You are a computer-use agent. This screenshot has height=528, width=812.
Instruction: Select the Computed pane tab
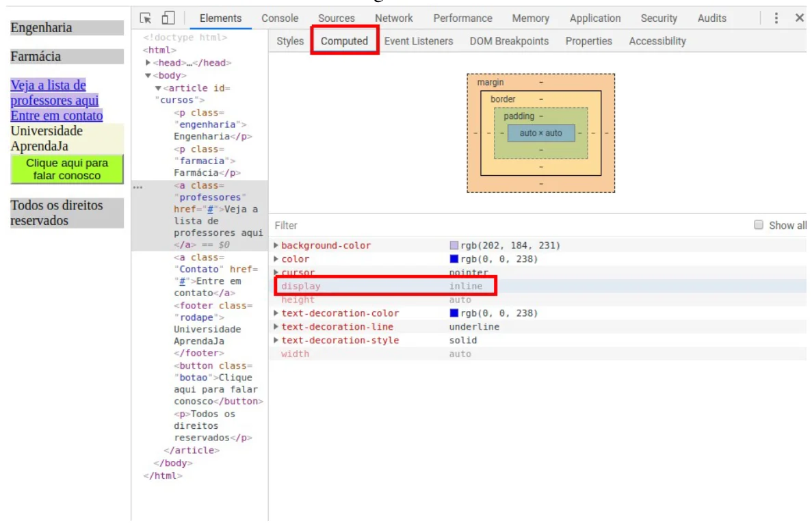pos(344,41)
